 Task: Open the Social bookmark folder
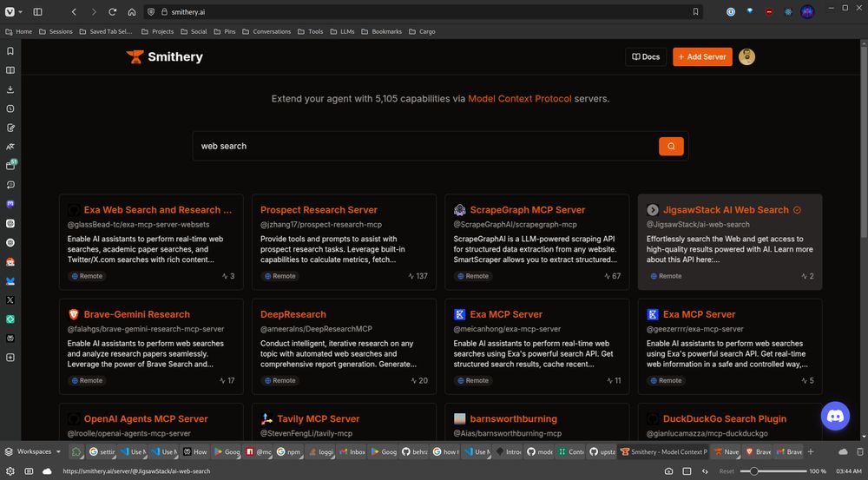[x=194, y=31]
